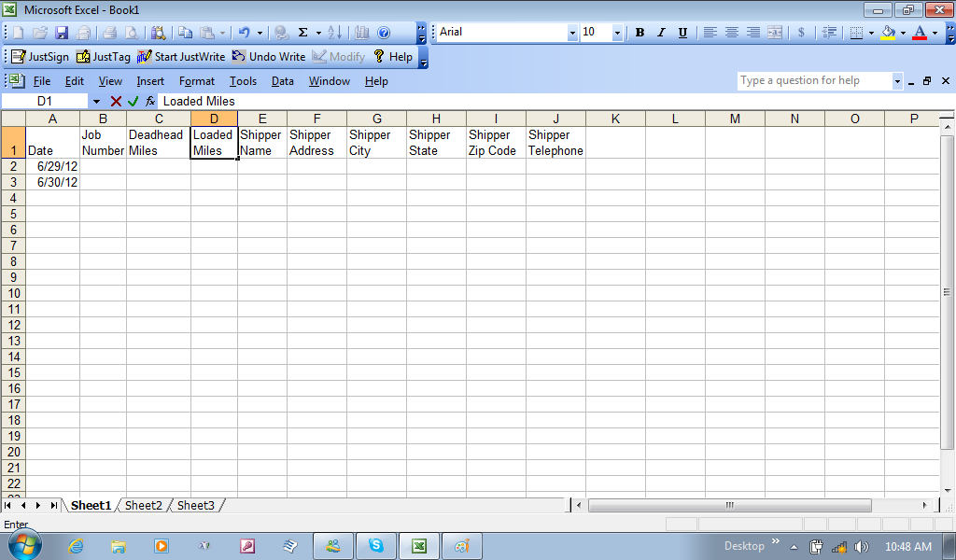Viewport: 956px width, 560px height.
Task: Confirm the entry with green checkmark
Action: [134, 101]
